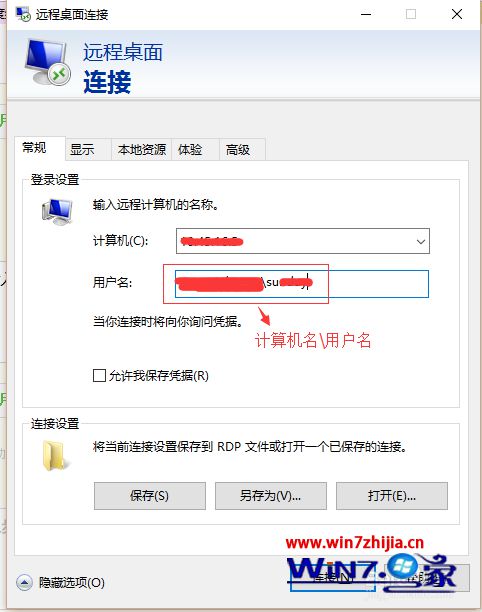The width and height of the screenshot is (482, 612).
Task: Collapse options via 隐藏选项(O)
Action: click(x=71, y=583)
